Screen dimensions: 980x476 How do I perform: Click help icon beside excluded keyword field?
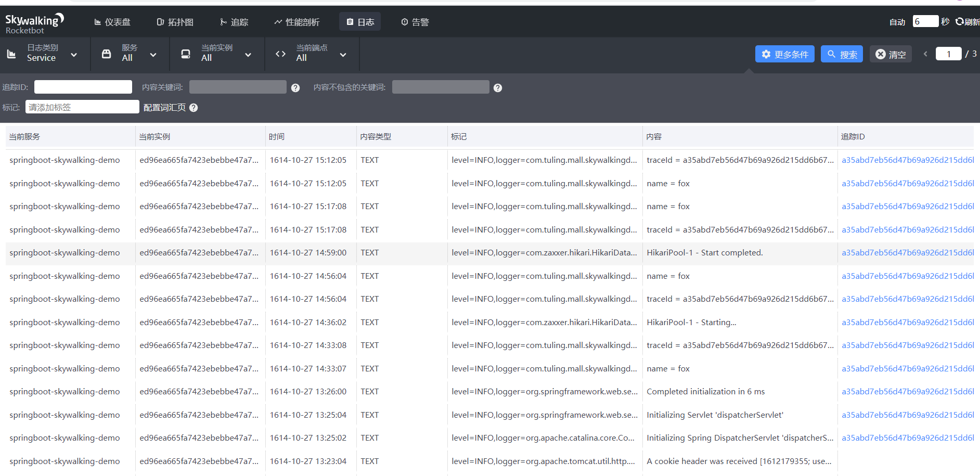(498, 88)
